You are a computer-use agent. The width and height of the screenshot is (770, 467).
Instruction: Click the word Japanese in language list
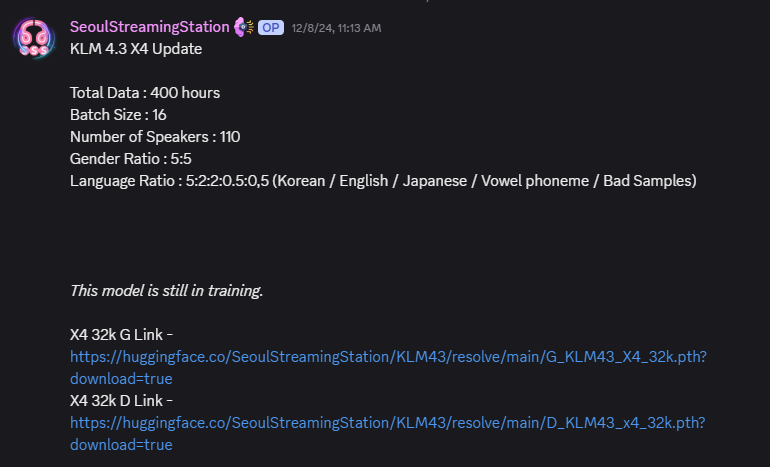(435, 181)
